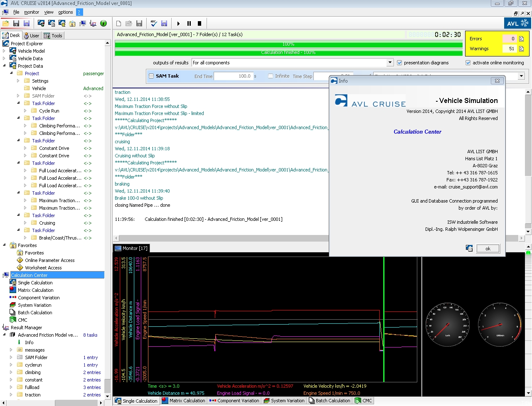532x406 pixels.
Task: Click the diagram chart icon in toolbar
Action: (93, 23)
